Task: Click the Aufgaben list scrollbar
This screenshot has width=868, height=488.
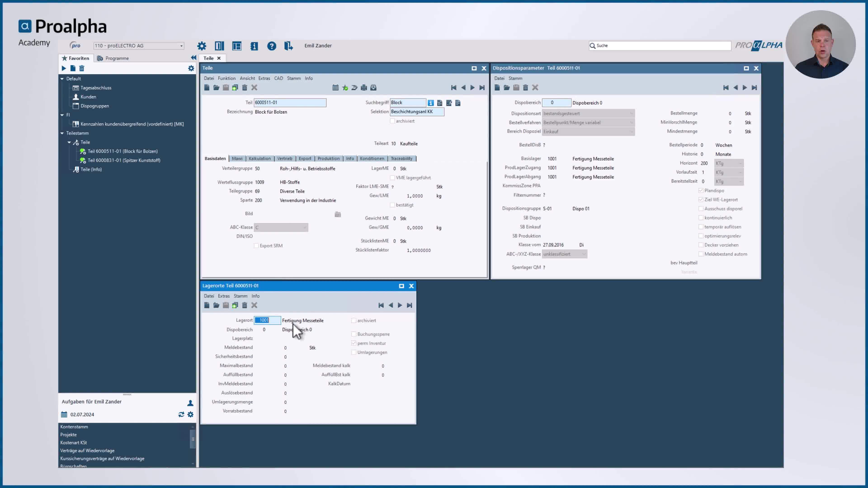Action: pyautogui.click(x=193, y=439)
